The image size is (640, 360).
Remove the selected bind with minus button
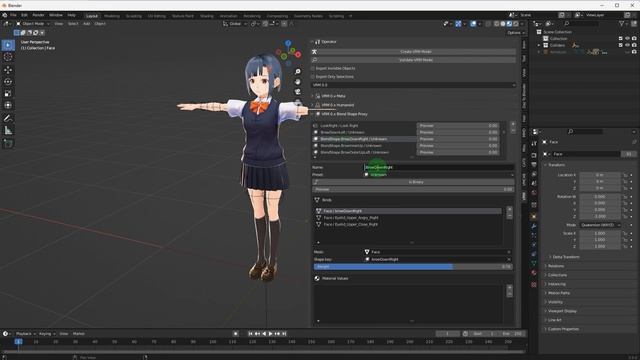tap(509, 216)
